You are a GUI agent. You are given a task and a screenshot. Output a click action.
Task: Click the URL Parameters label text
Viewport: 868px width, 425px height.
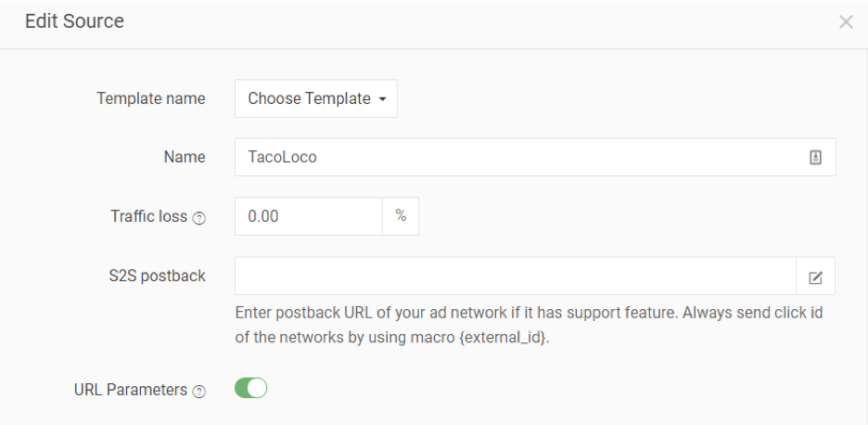(x=131, y=390)
